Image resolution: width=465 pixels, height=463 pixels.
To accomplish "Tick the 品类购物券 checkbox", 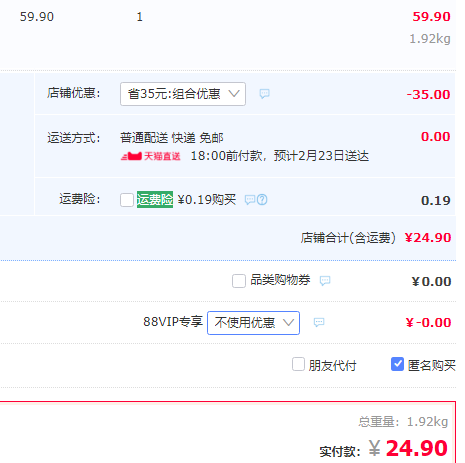I will click(239, 281).
